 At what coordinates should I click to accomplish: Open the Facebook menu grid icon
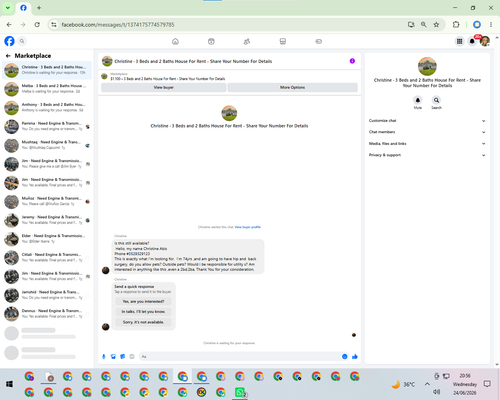(x=459, y=41)
